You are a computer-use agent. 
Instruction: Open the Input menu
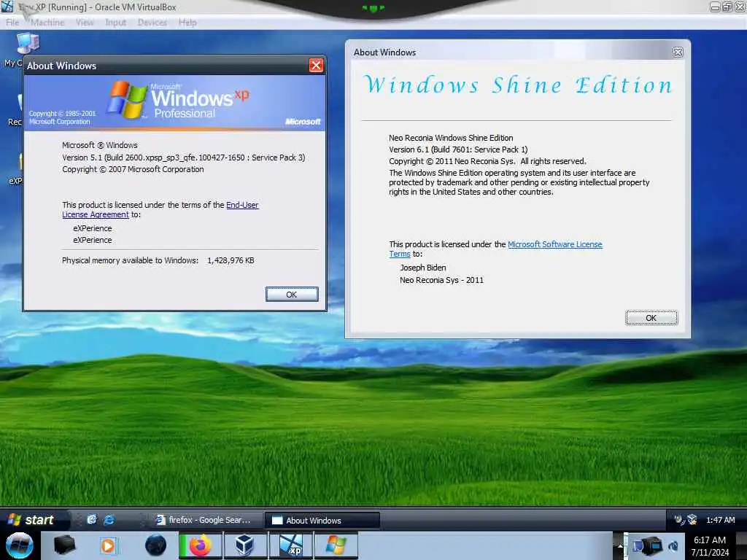(116, 23)
